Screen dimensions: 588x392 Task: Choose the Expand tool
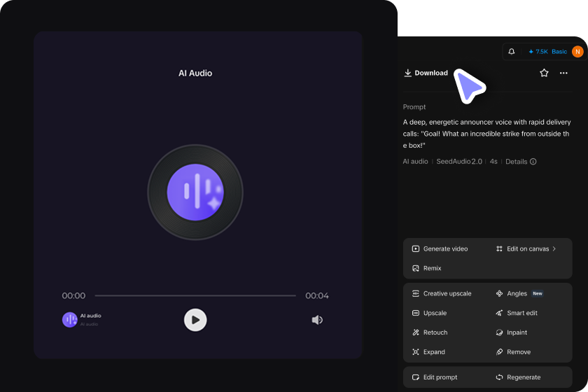[x=428, y=352]
